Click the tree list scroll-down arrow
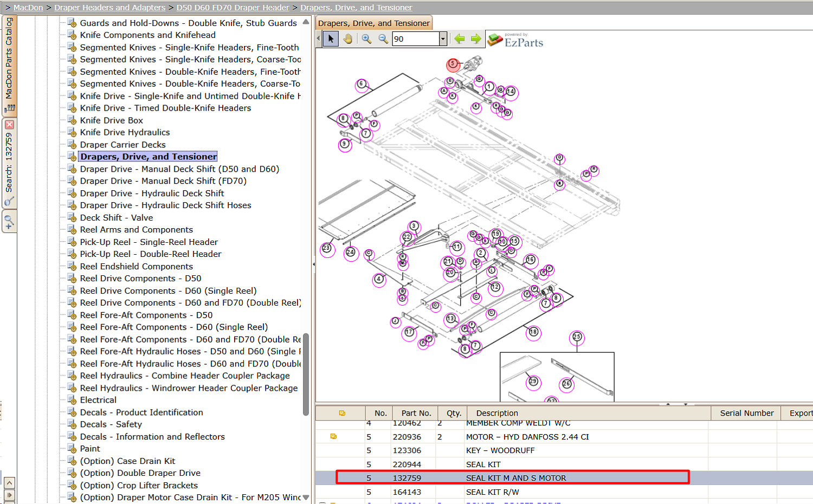The height and width of the screenshot is (504, 813). click(306, 497)
